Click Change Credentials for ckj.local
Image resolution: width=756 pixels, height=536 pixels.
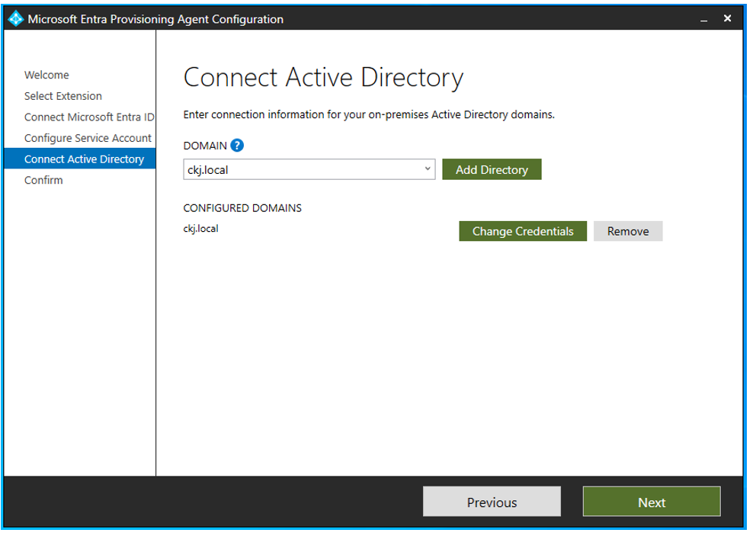(522, 231)
